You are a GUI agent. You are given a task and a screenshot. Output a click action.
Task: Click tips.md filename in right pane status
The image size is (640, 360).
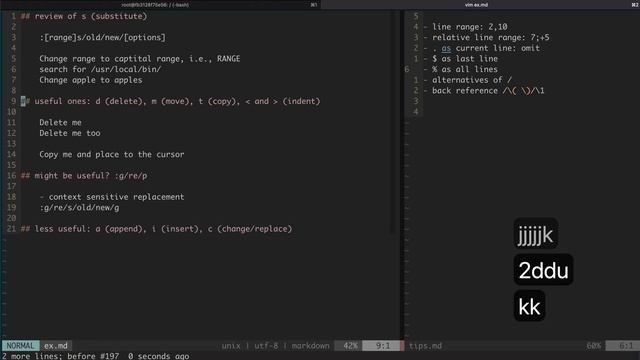click(425, 346)
